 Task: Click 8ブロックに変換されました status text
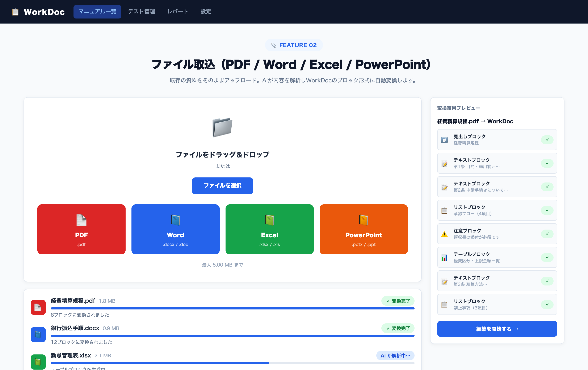[80, 315]
